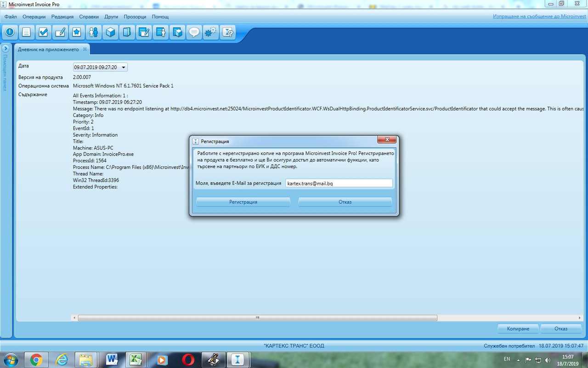Click the Отказ button beside Копиране
The image size is (588, 368).
(561, 328)
